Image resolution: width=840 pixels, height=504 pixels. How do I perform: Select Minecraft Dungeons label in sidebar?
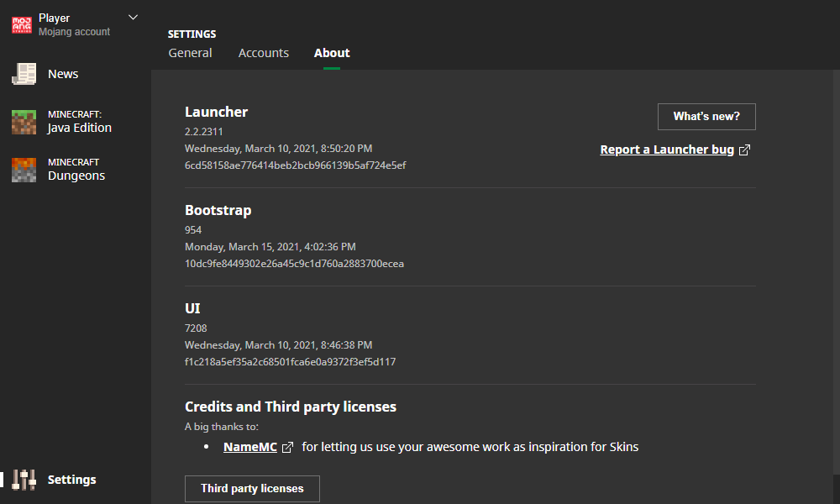pos(76,170)
